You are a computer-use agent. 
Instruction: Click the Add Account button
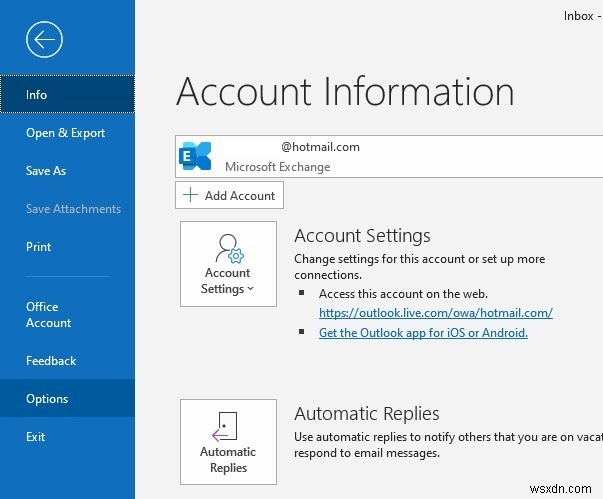pyautogui.click(x=230, y=195)
